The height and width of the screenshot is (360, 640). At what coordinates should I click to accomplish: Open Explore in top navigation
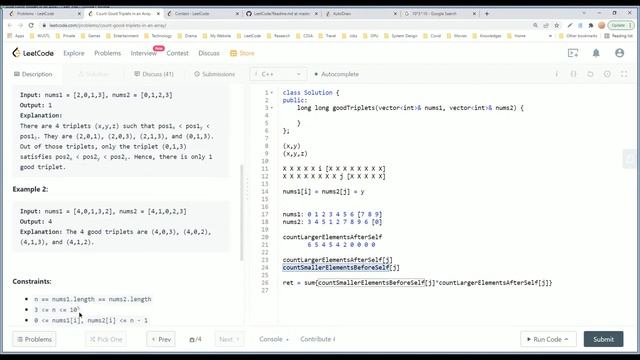click(74, 53)
